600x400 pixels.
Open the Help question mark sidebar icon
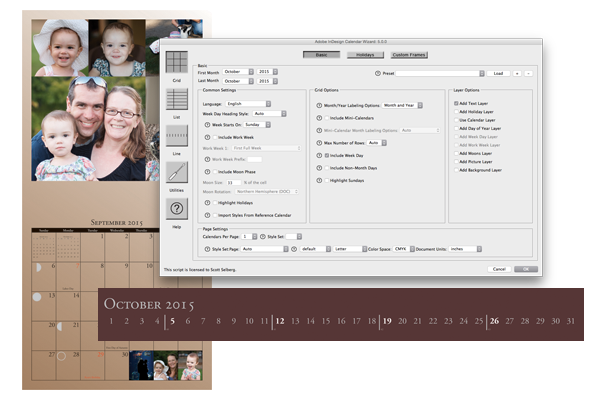coord(176,209)
